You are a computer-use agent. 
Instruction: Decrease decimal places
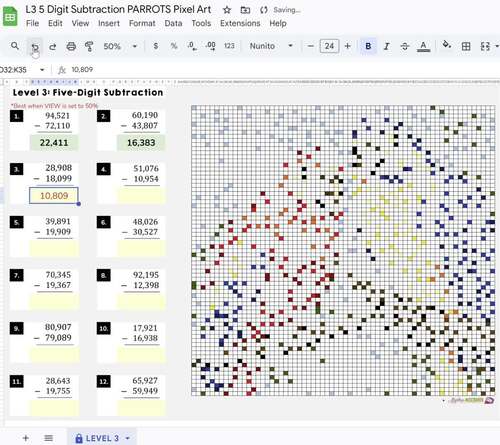click(x=192, y=46)
